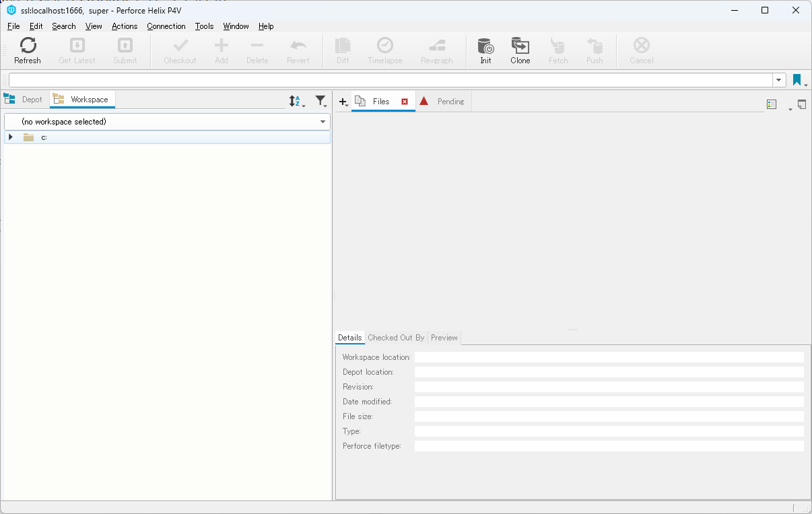
Task: Click the Refresh toolbar icon
Action: click(x=28, y=45)
